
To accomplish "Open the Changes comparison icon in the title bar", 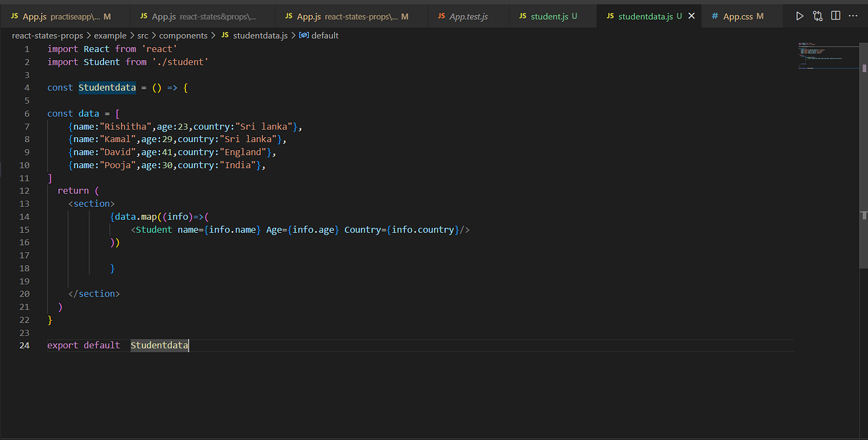I will [x=817, y=16].
